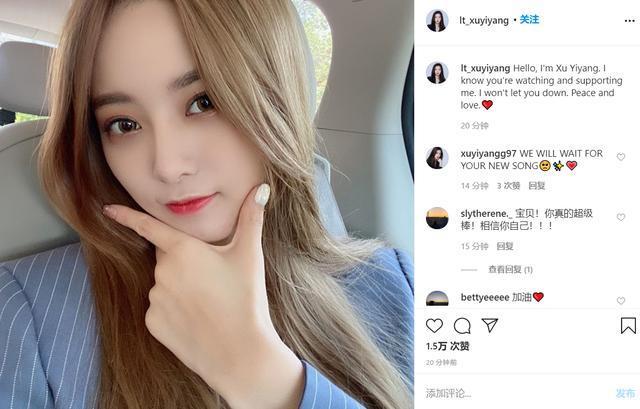The height and width of the screenshot is (409, 640).
Task: View the 1.5万 次赞 likes list
Action: [448, 346]
